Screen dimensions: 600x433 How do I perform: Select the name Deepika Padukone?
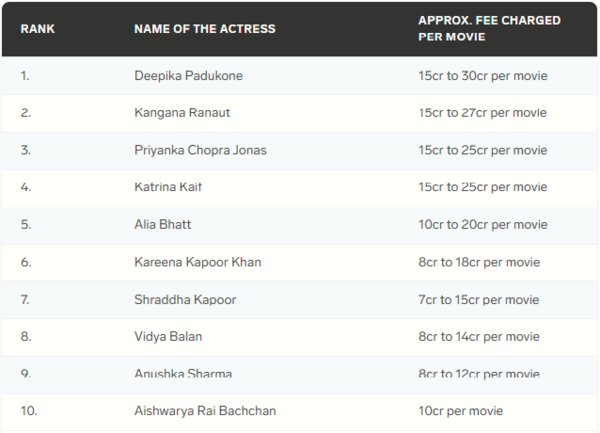click(x=188, y=76)
